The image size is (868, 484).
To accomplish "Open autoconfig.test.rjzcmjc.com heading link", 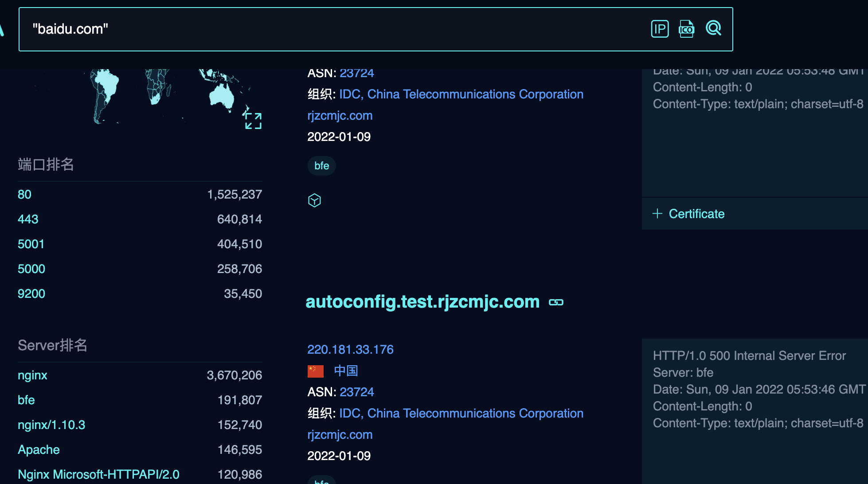I will click(x=422, y=302).
